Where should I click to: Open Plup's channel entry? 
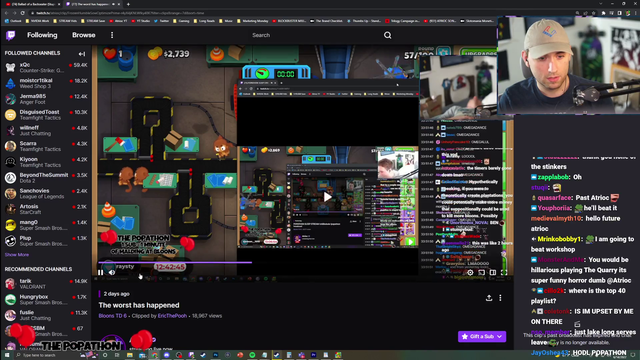[46, 241]
